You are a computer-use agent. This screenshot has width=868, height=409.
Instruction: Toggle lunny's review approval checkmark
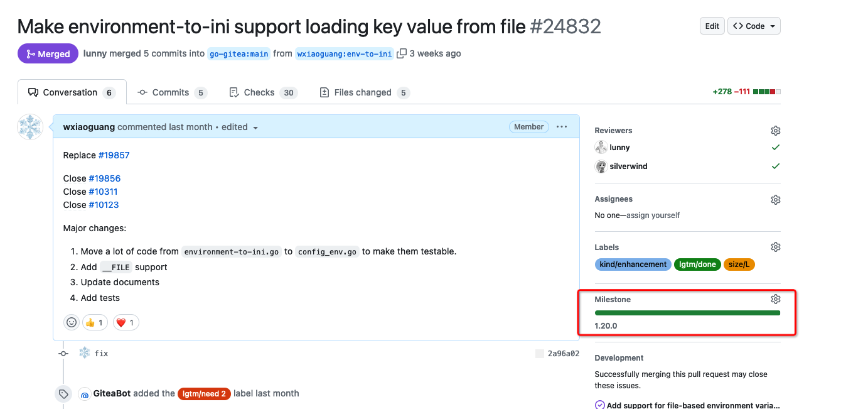tap(776, 147)
